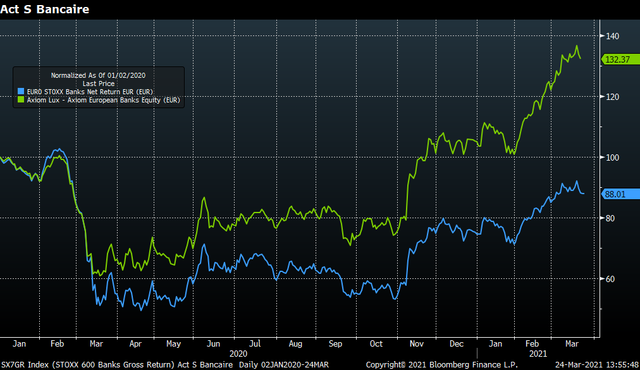Click the Dec x-axis label
The height and width of the screenshot is (370, 640).
[x=456, y=344]
